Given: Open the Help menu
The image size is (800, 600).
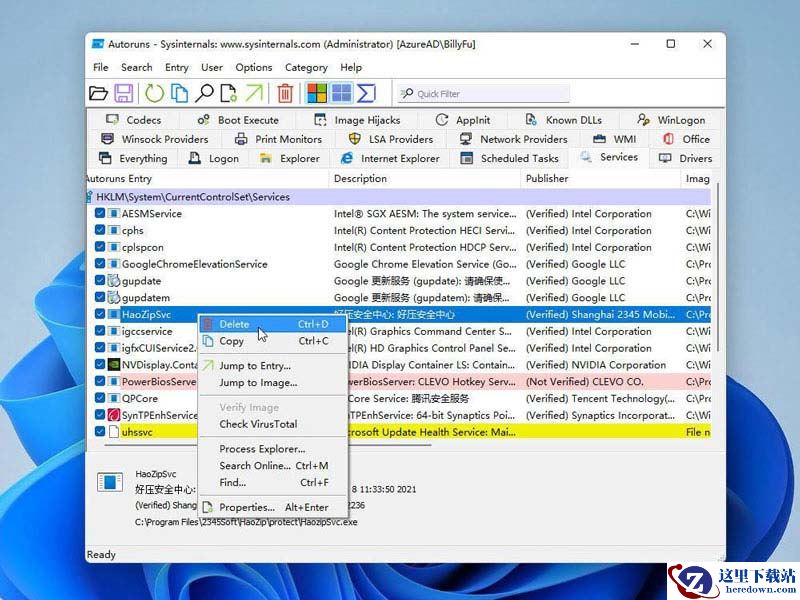Looking at the screenshot, I should (x=351, y=67).
